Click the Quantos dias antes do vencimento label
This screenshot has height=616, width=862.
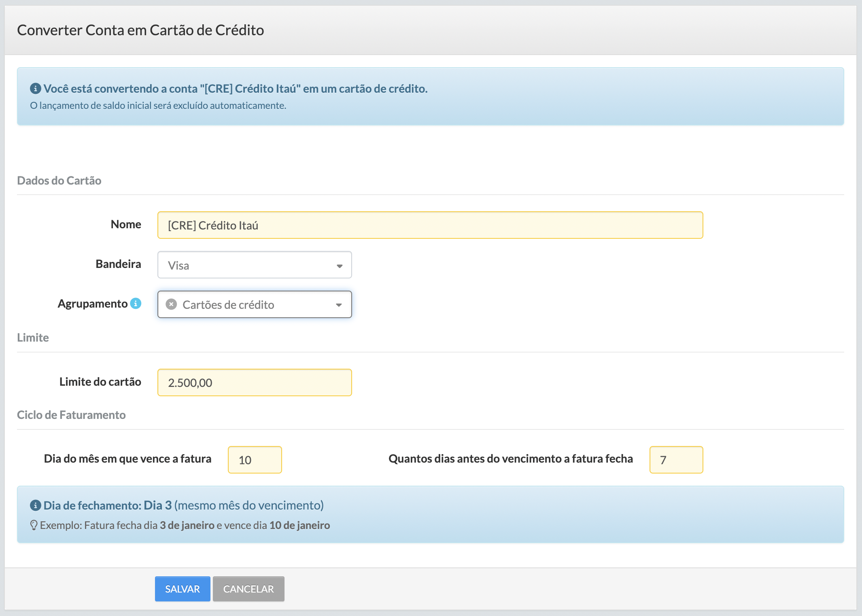point(510,459)
